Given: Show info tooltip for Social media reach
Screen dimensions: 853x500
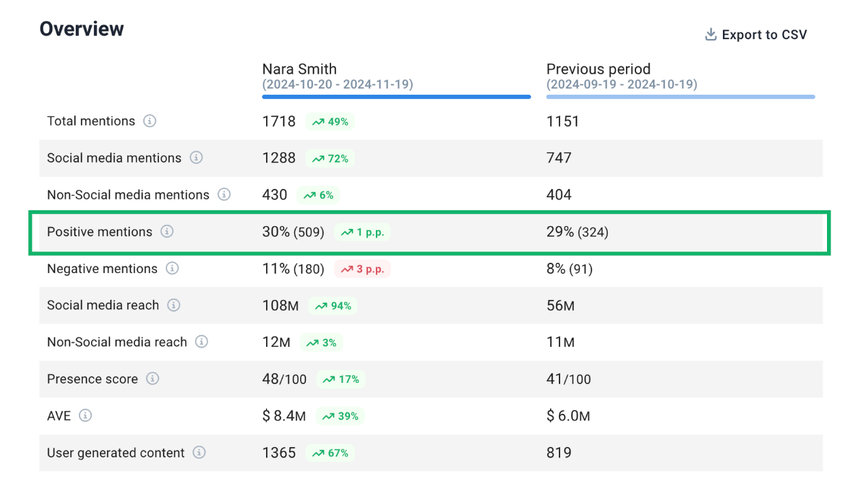Looking at the screenshot, I should (x=174, y=305).
